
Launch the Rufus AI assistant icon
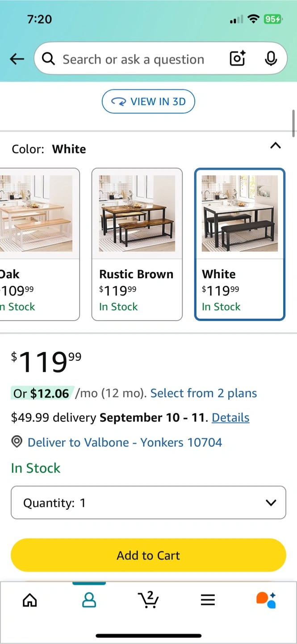tap(266, 600)
